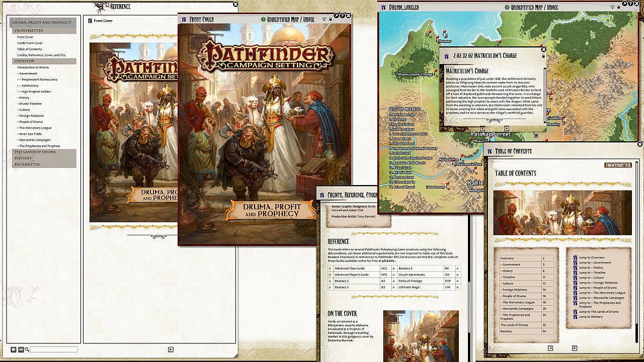
Task: Select High Prophet Kelldor in the index
Action: [x=34, y=92]
